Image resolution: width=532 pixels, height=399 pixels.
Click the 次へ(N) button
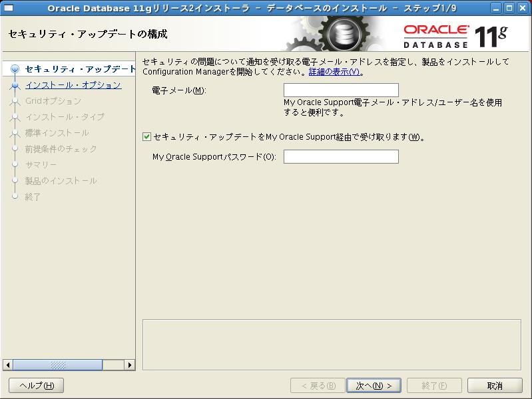coord(374,386)
